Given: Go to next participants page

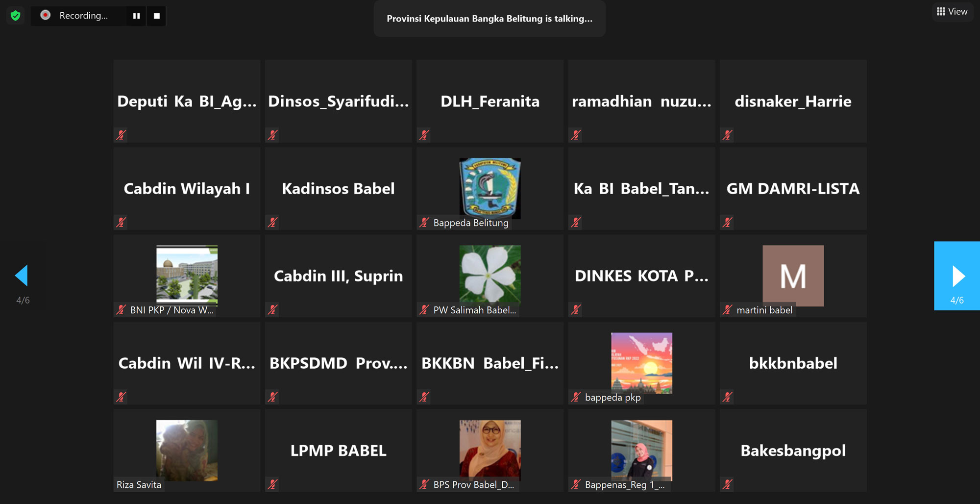Looking at the screenshot, I should (957, 276).
